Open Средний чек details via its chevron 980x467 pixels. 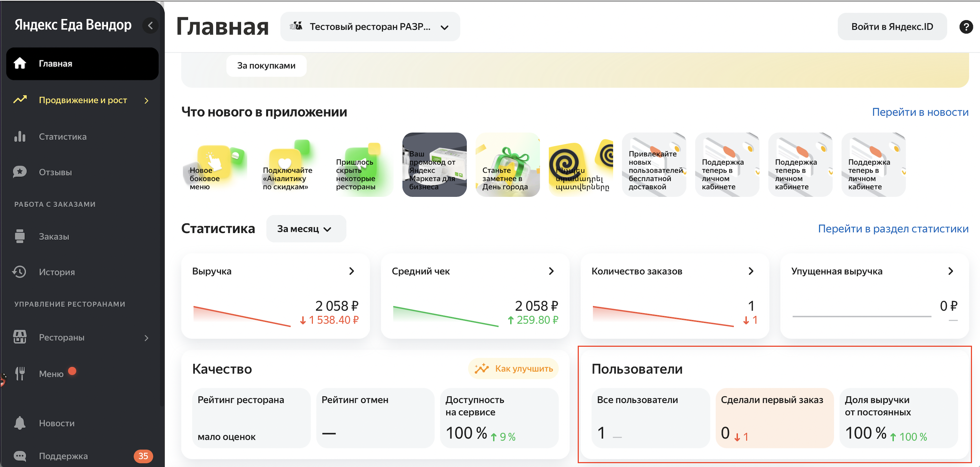point(551,271)
